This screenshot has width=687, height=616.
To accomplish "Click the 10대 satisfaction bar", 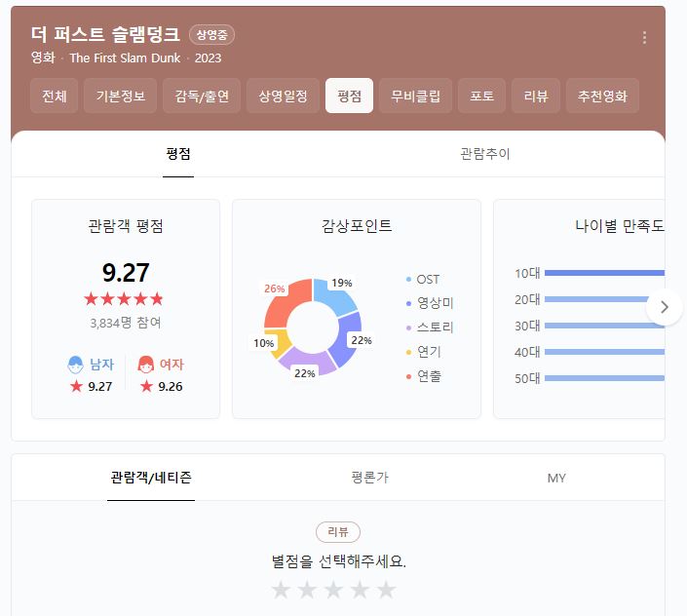I will 604,273.
